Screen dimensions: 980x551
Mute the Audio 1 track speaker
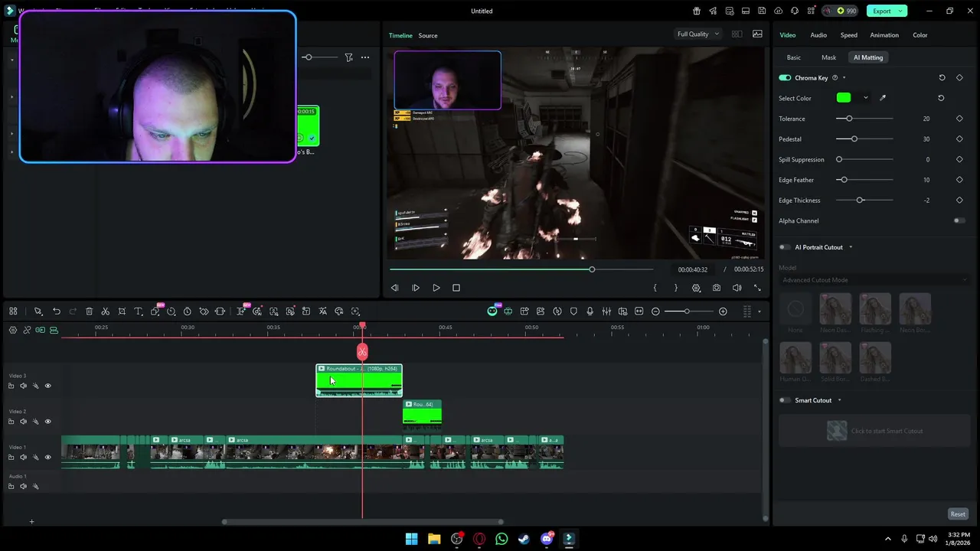pyautogui.click(x=23, y=486)
